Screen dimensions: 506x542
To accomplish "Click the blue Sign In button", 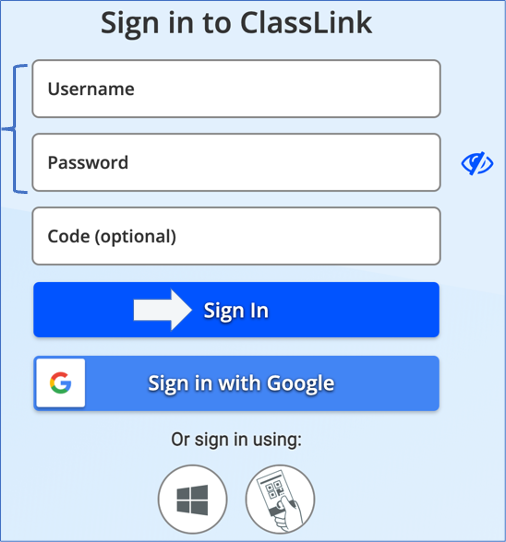I will (x=236, y=310).
